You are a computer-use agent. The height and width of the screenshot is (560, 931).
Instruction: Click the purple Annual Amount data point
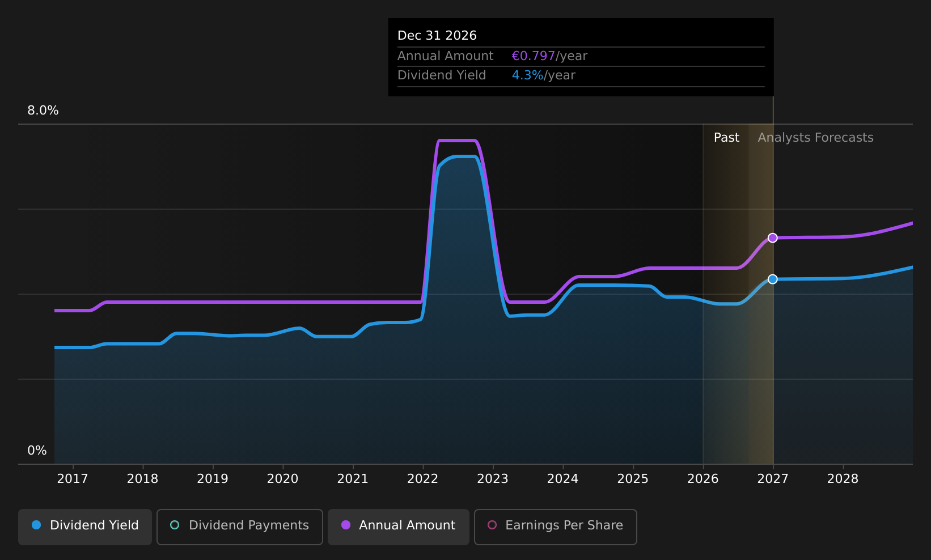pos(772,237)
